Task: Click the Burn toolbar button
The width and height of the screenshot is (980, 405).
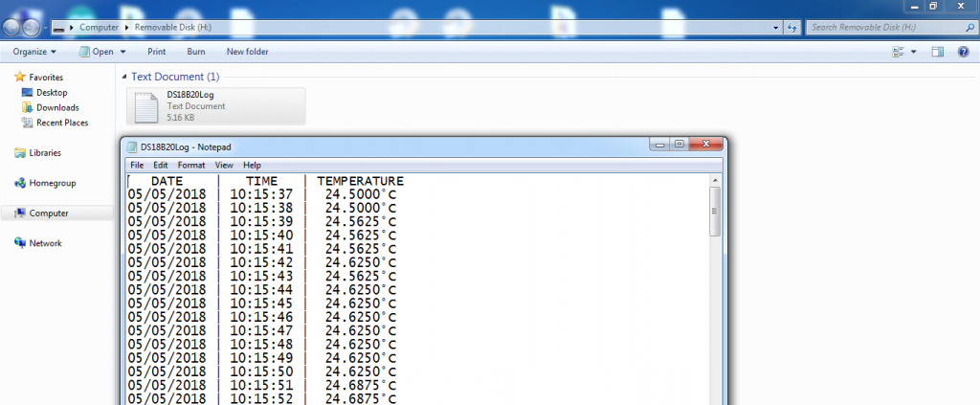Action: click(195, 52)
